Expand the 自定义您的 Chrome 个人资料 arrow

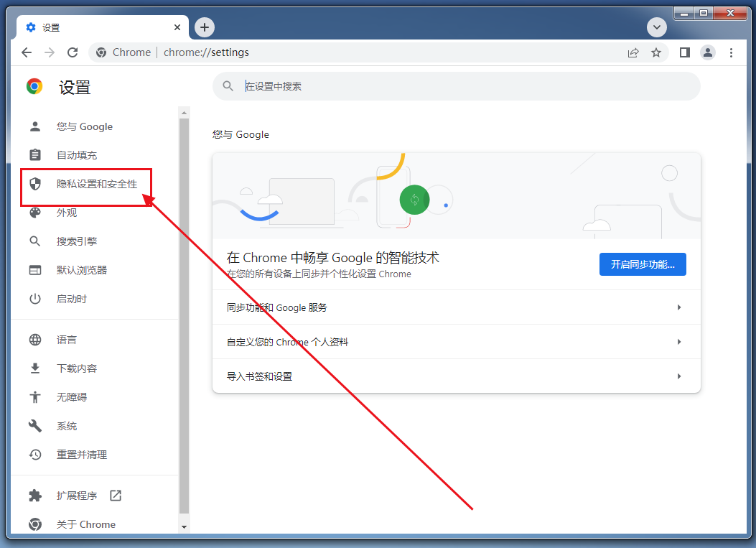[x=679, y=342]
